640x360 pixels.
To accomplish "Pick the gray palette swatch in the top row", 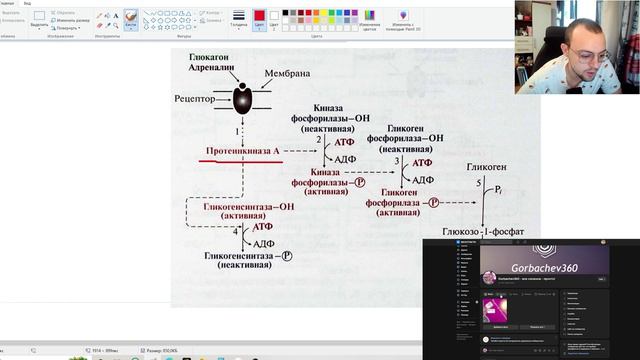I will coord(293,13).
